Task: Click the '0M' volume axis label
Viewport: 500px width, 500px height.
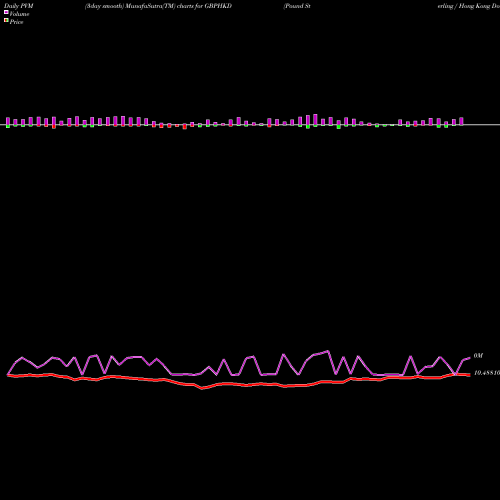Action: point(478,356)
